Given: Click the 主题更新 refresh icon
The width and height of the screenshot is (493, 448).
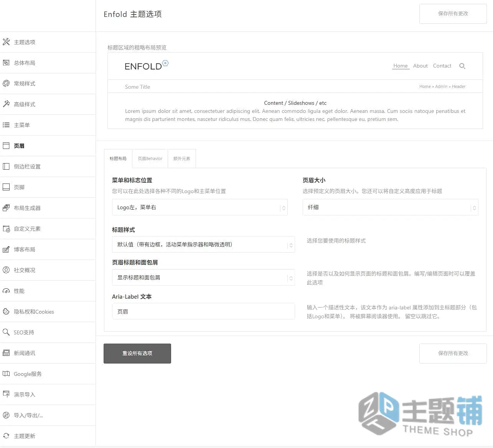Looking at the screenshot, I should point(6,436).
